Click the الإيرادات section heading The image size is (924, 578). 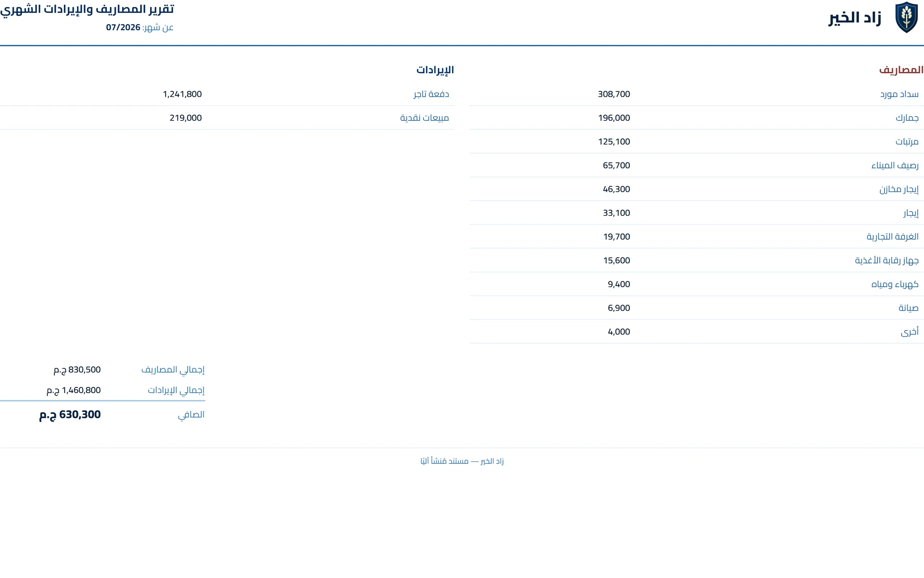pyautogui.click(x=435, y=70)
